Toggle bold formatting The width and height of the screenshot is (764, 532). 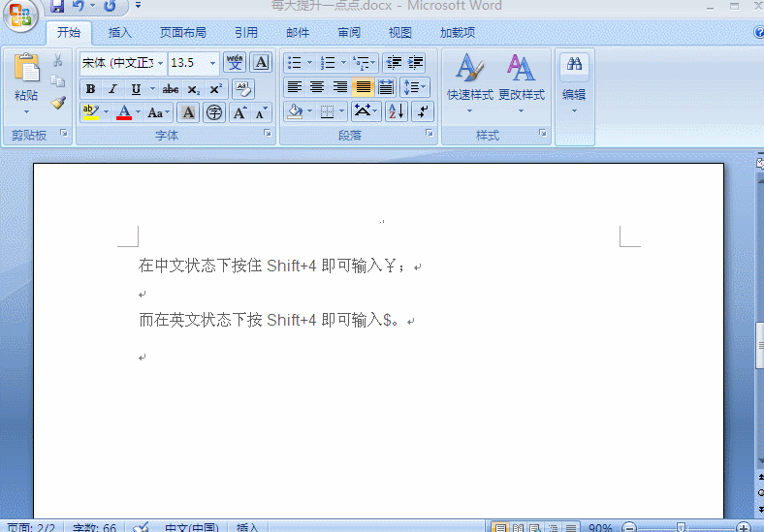[x=90, y=89]
